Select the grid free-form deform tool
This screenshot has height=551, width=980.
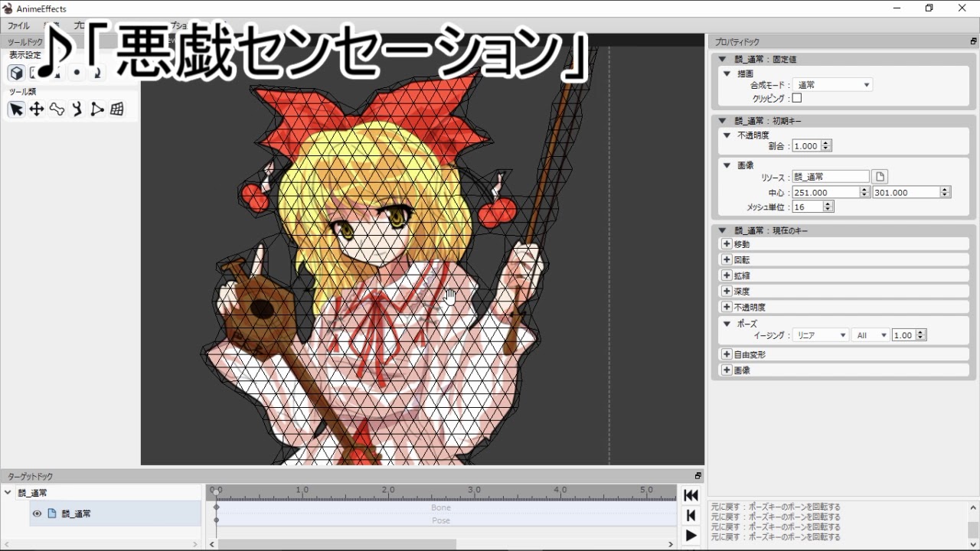click(117, 109)
